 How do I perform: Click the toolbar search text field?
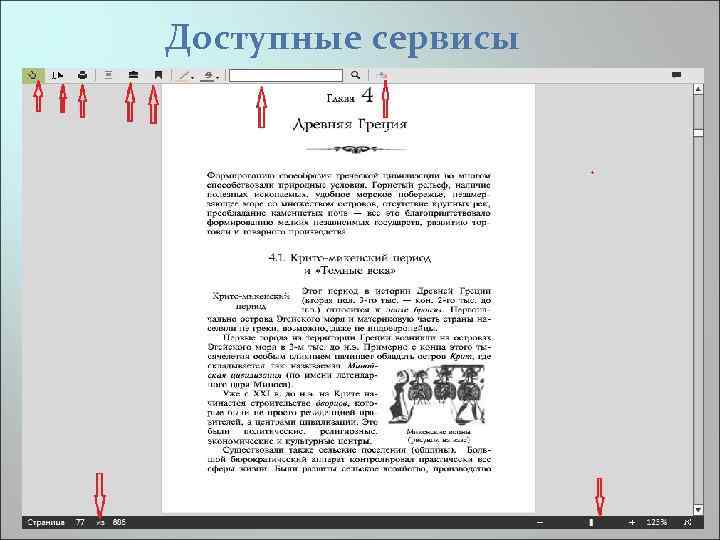pyautogui.click(x=286, y=75)
